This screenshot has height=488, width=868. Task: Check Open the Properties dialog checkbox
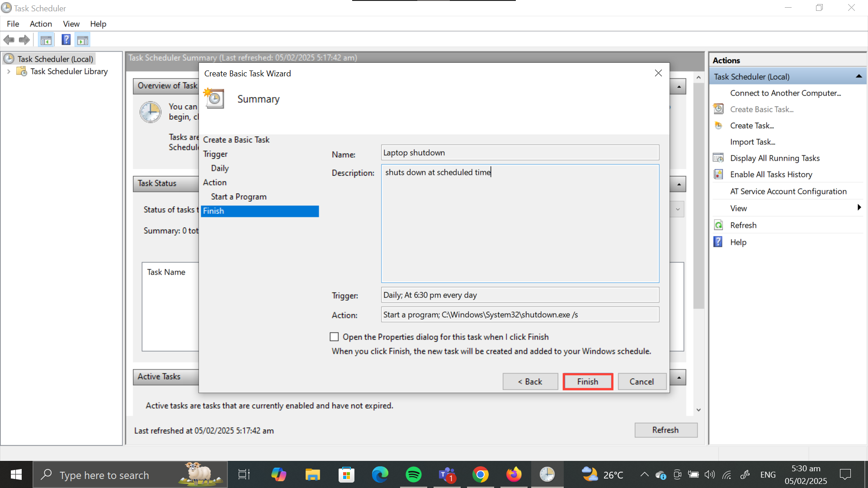click(334, 337)
